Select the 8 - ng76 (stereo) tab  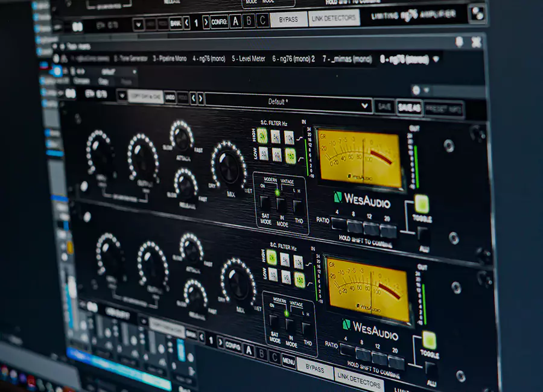(x=404, y=60)
